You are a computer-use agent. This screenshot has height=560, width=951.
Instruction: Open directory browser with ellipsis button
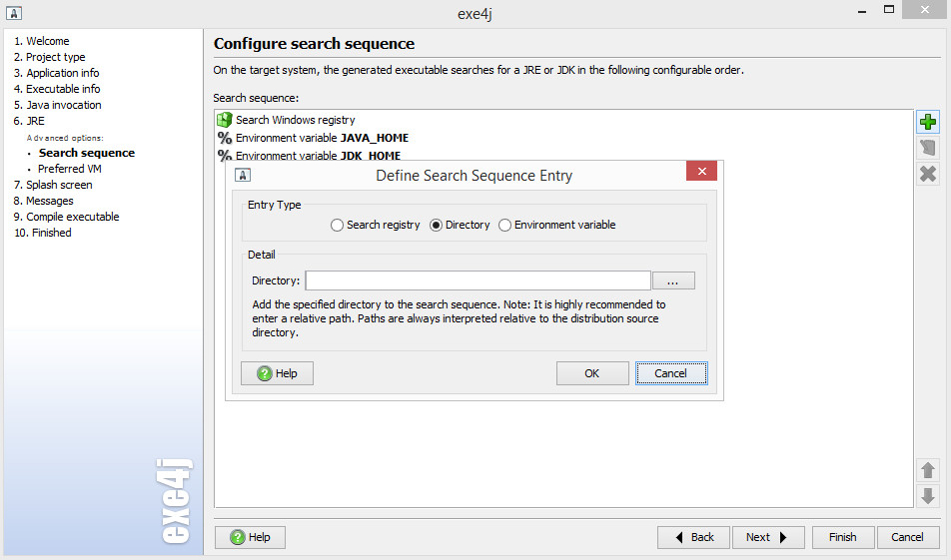pyautogui.click(x=673, y=280)
